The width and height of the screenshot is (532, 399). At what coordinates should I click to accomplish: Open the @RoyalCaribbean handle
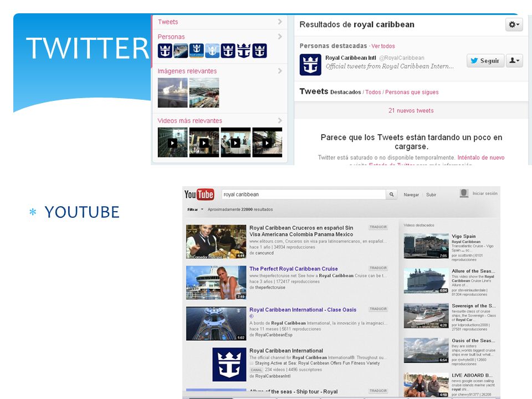pos(401,58)
